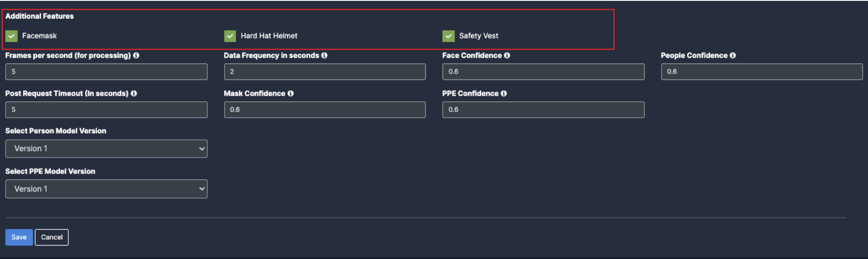The height and width of the screenshot is (259, 868).
Task: Focus the PPE Confidence input field
Action: (543, 110)
